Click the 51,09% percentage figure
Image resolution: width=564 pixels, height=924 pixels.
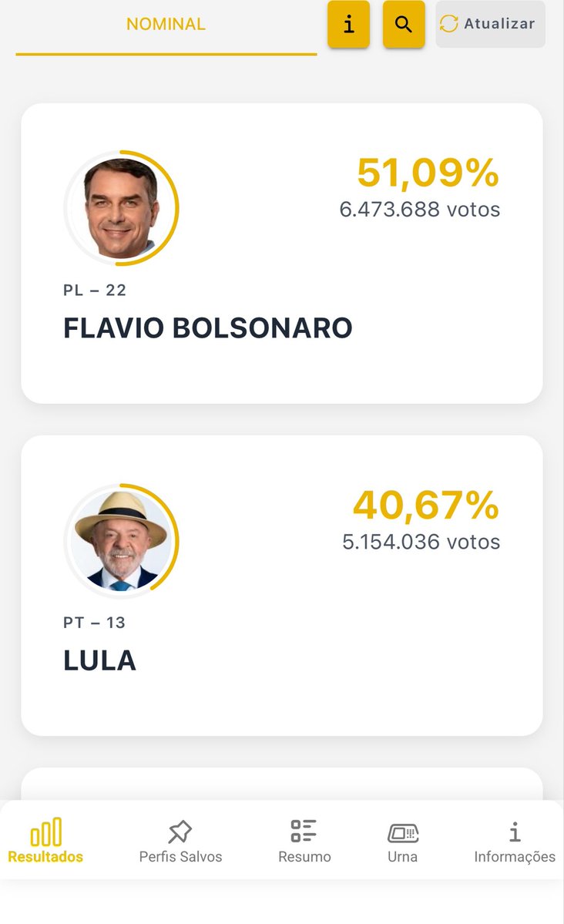click(x=428, y=173)
